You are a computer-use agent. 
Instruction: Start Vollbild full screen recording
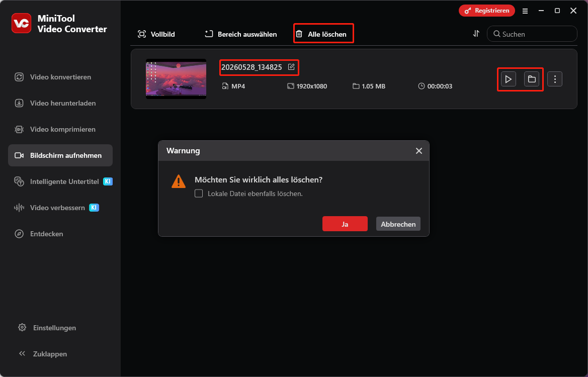tap(156, 34)
